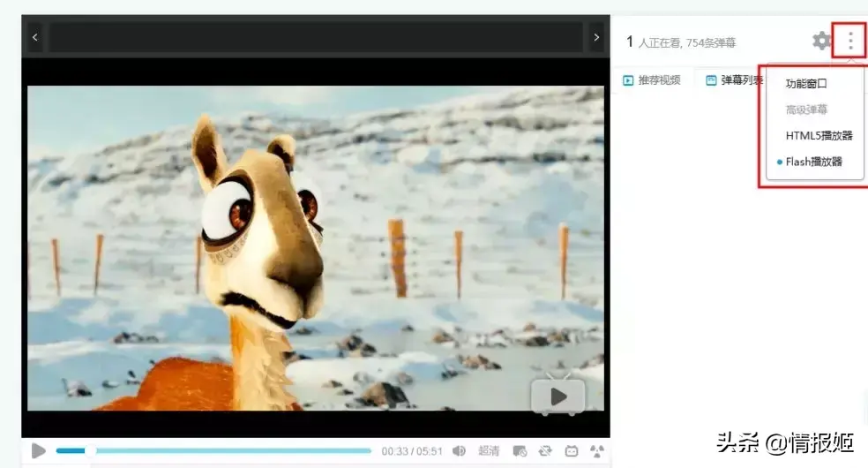Choose 高级弹幕 in the menu
Screen dimensions: 868x468
pos(806,109)
